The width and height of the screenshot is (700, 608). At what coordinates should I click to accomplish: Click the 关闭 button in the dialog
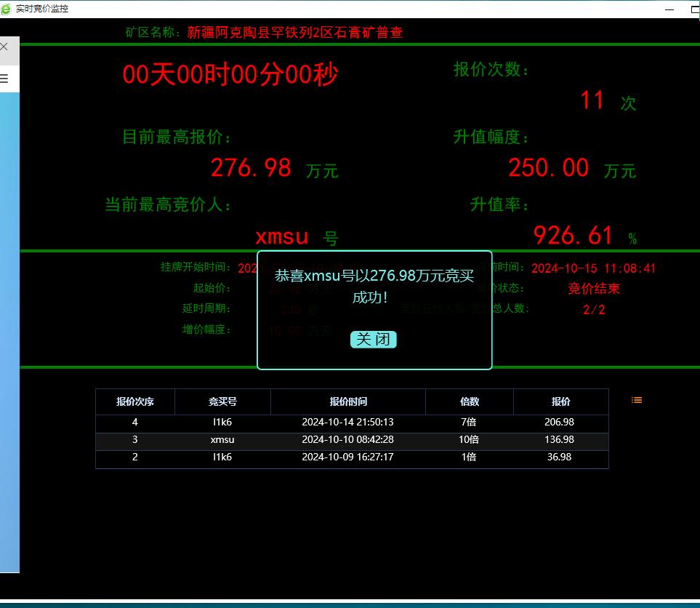coord(373,340)
